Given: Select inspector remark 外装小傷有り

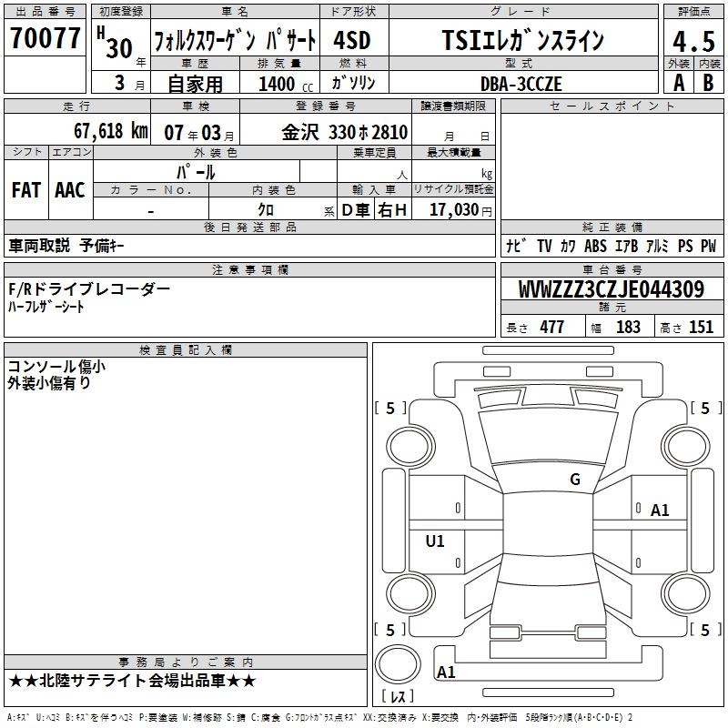Looking at the screenshot, I should pyautogui.click(x=49, y=383).
